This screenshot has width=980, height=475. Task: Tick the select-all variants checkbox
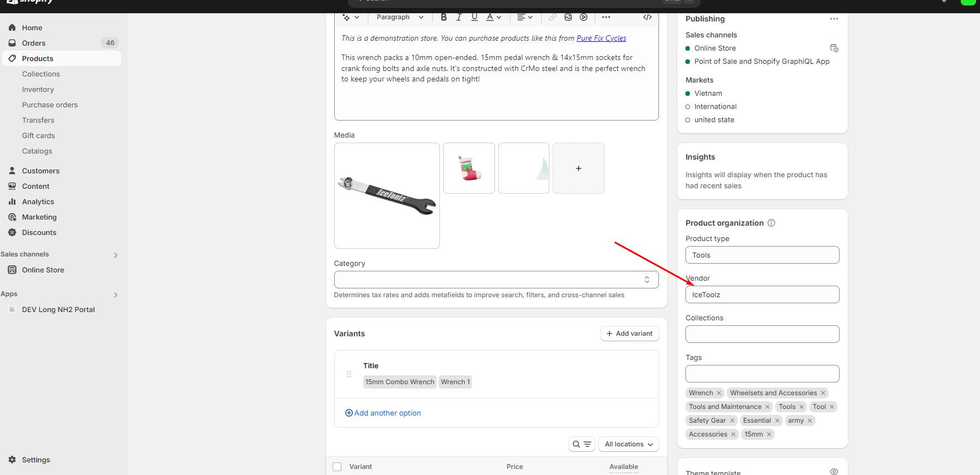[x=337, y=467]
